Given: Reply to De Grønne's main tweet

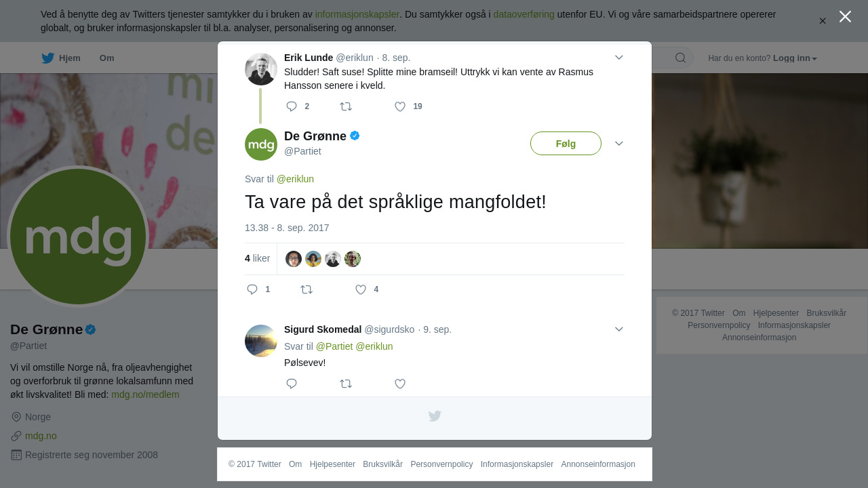Looking at the screenshot, I should click(x=252, y=289).
